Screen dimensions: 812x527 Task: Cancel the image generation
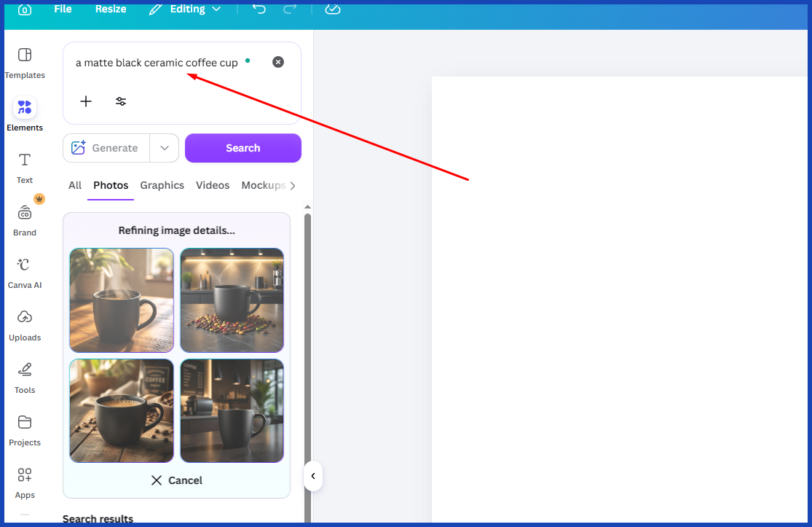[176, 480]
